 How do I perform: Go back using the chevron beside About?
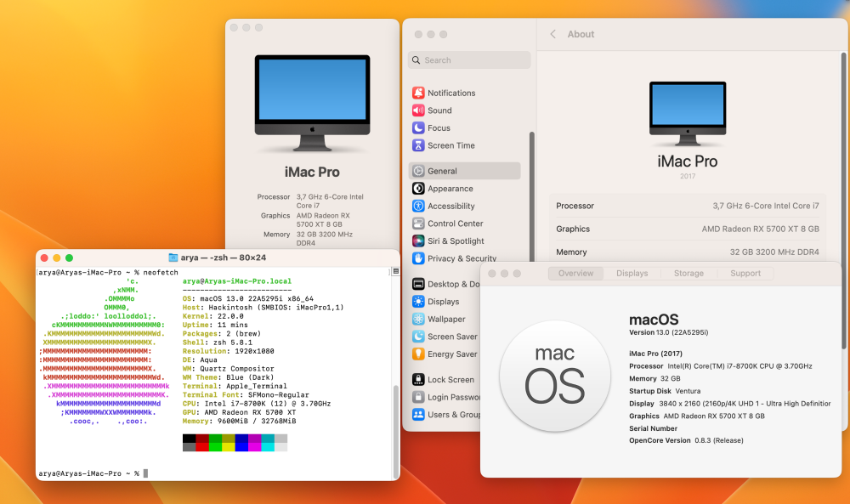[x=553, y=34]
